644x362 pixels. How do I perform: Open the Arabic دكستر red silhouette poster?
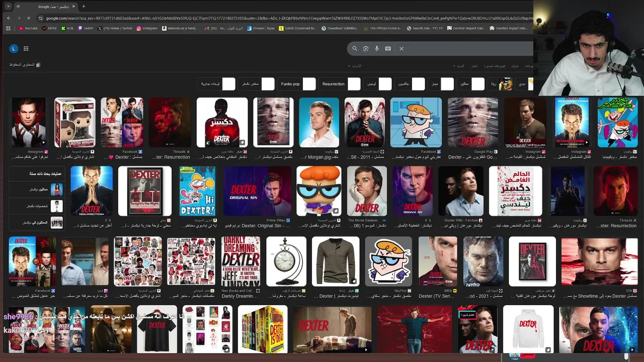222,122
